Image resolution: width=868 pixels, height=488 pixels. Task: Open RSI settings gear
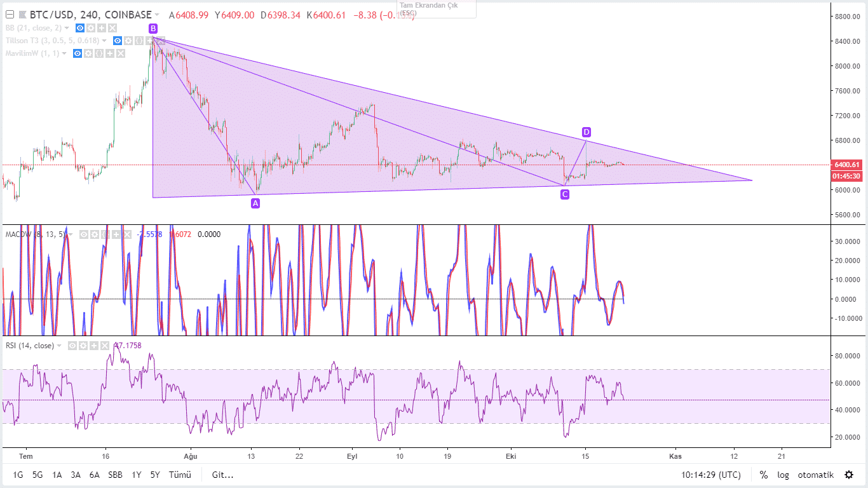click(x=83, y=346)
